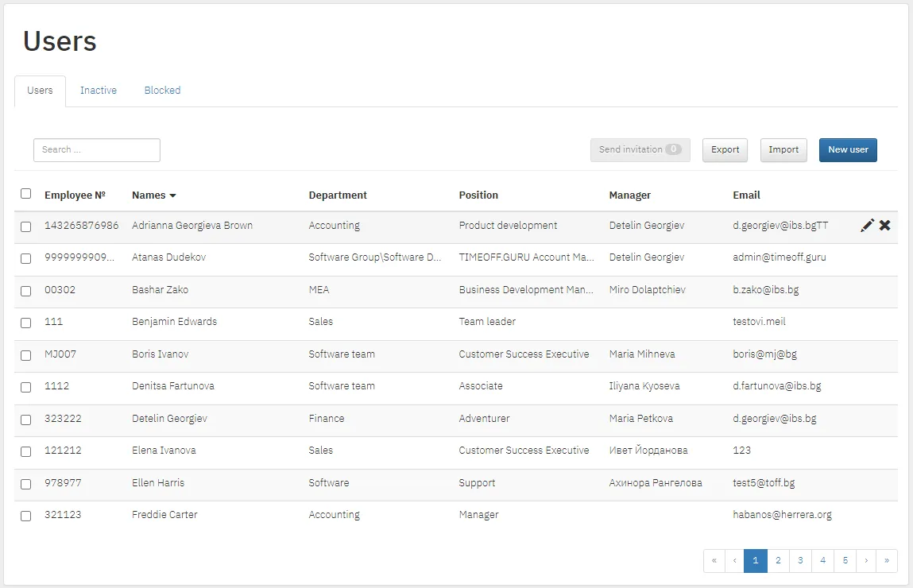Click the Export button

tap(725, 150)
